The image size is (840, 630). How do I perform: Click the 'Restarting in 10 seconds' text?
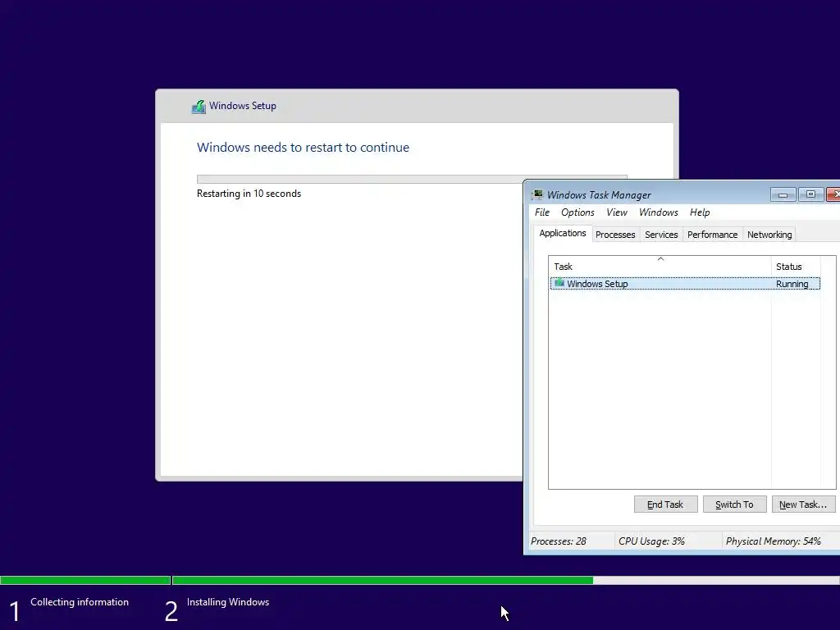click(249, 194)
